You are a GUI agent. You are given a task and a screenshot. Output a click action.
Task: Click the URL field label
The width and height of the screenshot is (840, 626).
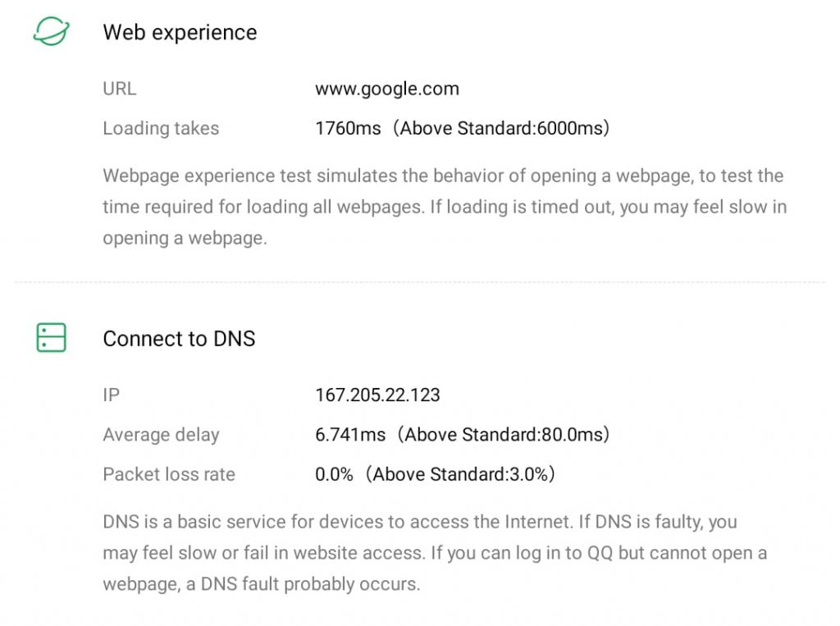pos(120,89)
